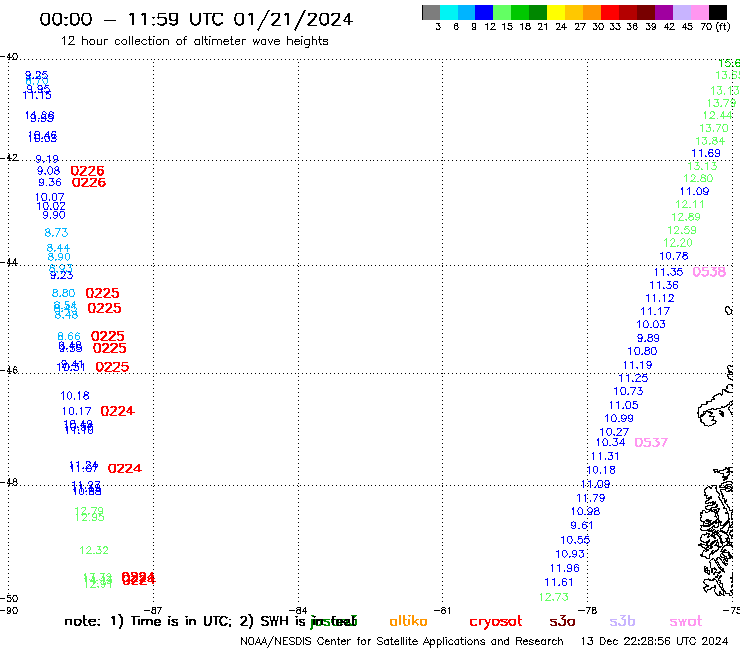Click the blue wave height 10.80

point(642,351)
